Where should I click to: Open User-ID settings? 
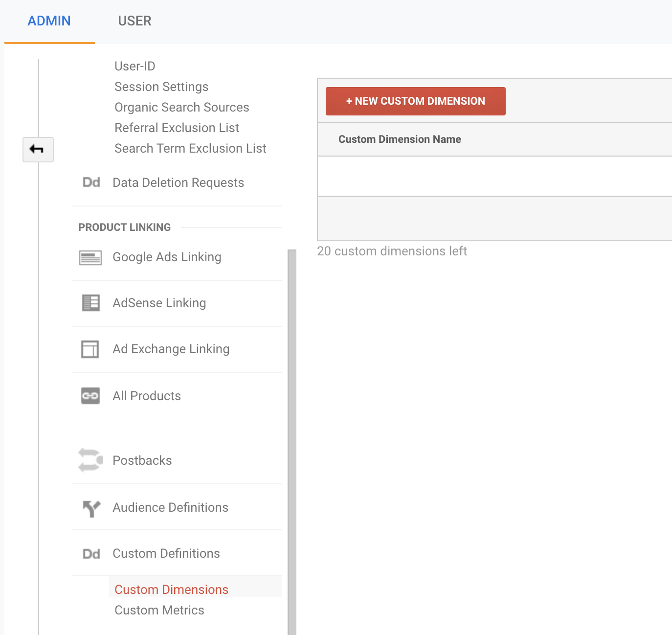[x=135, y=66]
